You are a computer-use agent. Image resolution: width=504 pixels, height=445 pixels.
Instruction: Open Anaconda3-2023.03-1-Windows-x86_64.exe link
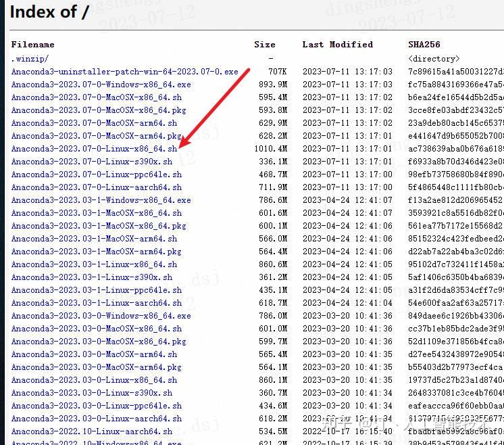point(101,200)
